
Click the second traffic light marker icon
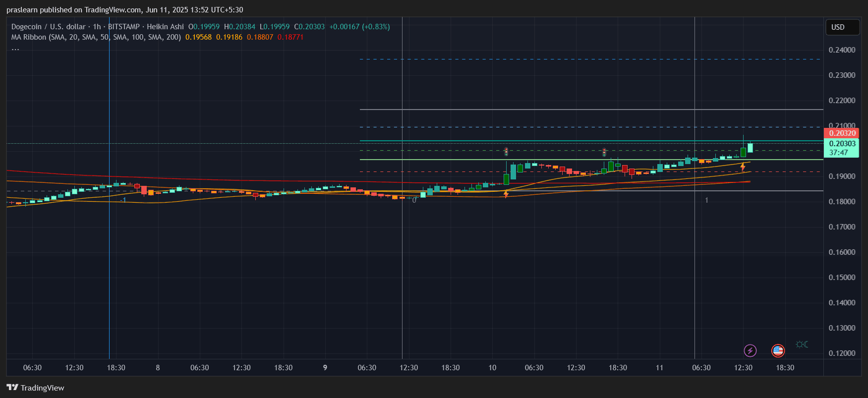point(604,152)
